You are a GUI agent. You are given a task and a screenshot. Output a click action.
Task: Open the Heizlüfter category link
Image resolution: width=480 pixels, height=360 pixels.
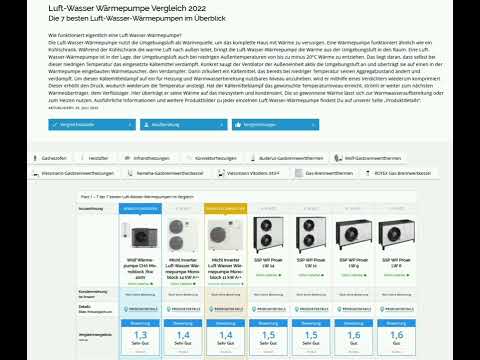98,158
